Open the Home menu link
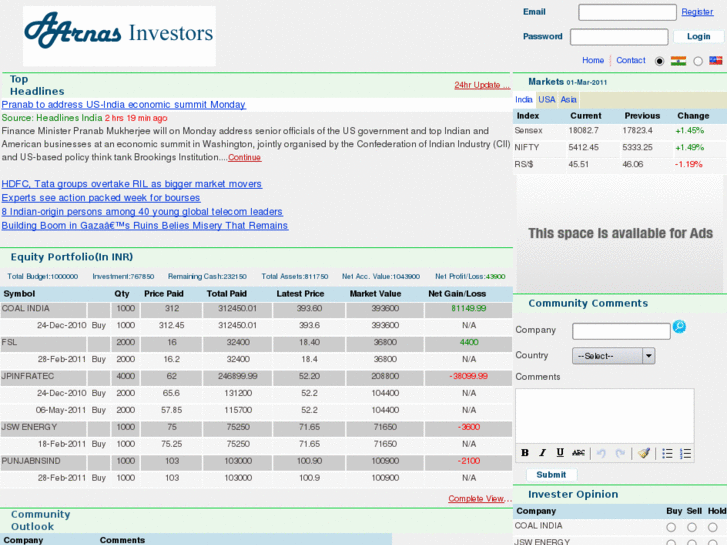 pos(593,60)
